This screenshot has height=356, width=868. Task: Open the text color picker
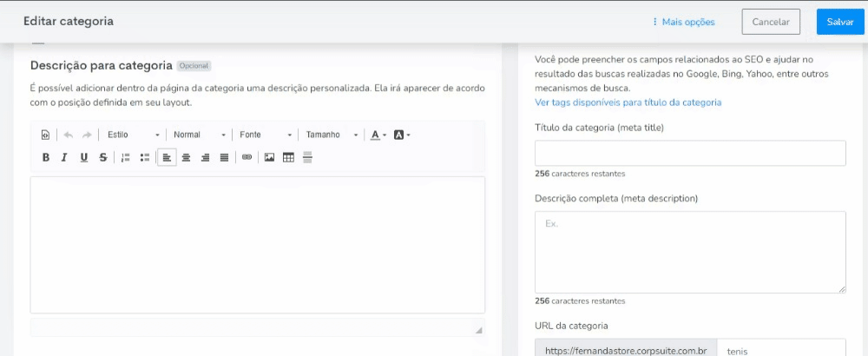pyautogui.click(x=378, y=135)
